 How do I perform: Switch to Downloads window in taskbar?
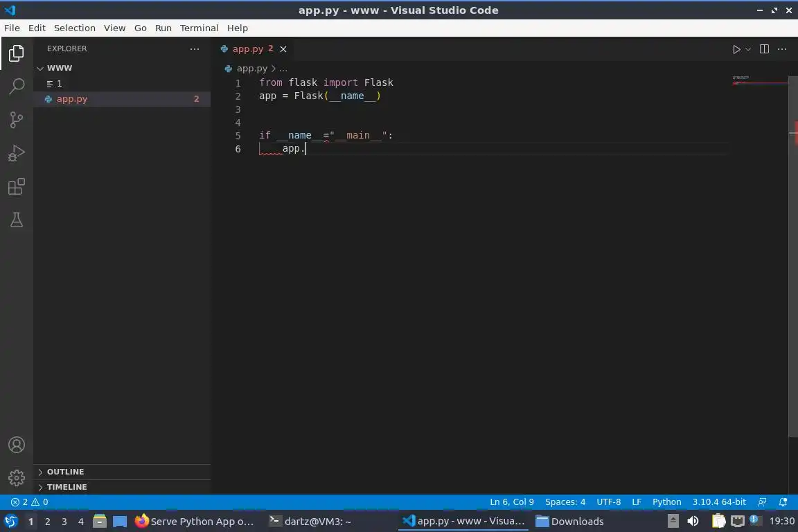click(x=570, y=522)
